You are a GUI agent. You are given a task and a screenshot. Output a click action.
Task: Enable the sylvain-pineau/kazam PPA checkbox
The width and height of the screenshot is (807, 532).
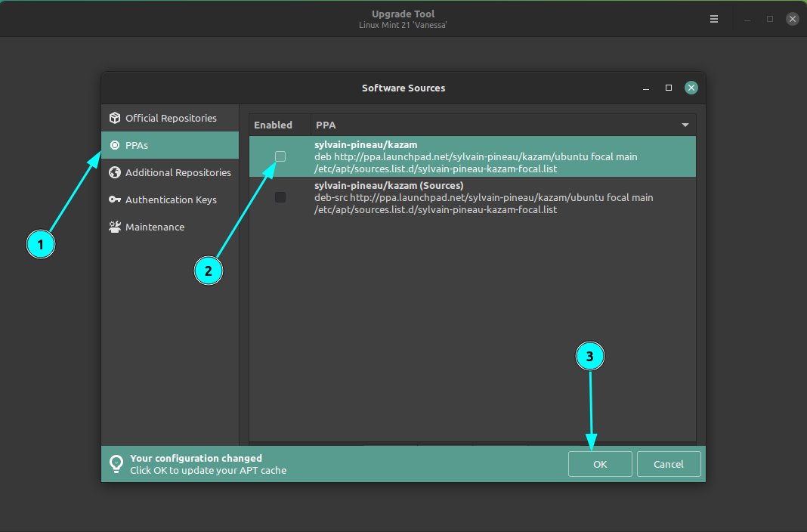click(280, 156)
